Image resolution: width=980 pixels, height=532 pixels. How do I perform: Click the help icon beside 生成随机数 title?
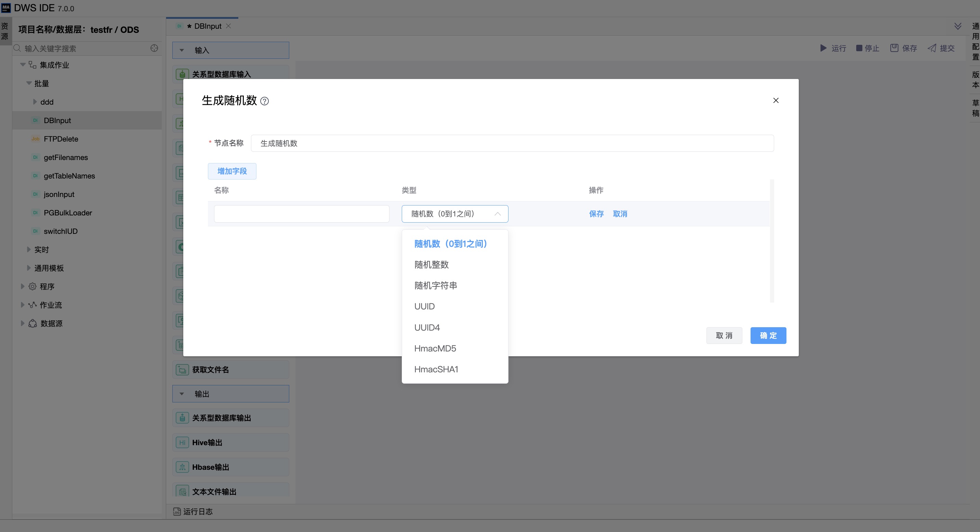pos(264,101)
